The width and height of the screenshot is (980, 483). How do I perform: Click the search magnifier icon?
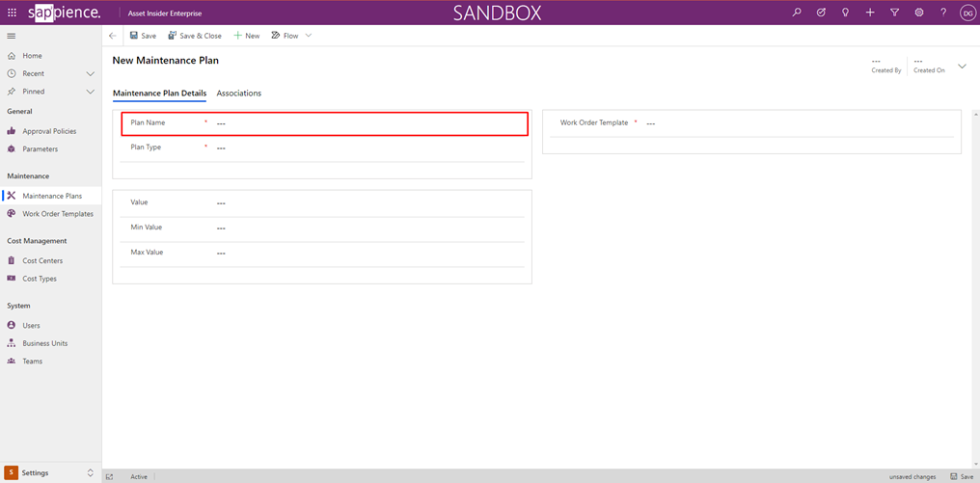[796, 13]
